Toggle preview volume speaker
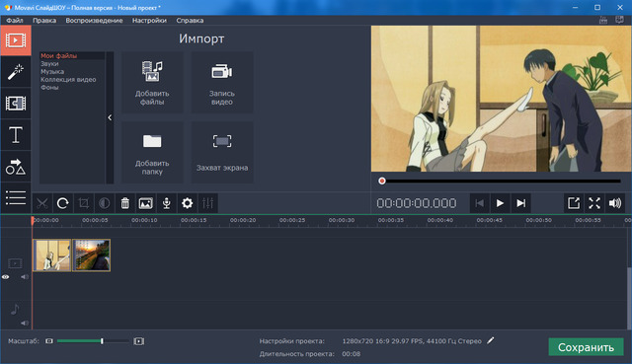Screen dimensions: 632x364 coord(615,203)
